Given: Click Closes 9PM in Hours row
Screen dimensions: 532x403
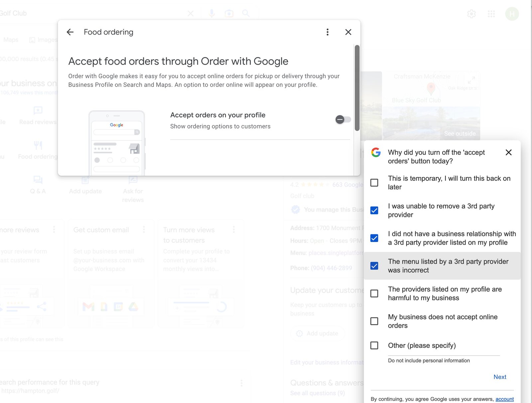Looking at the screenshot, I should coord(345,241).
